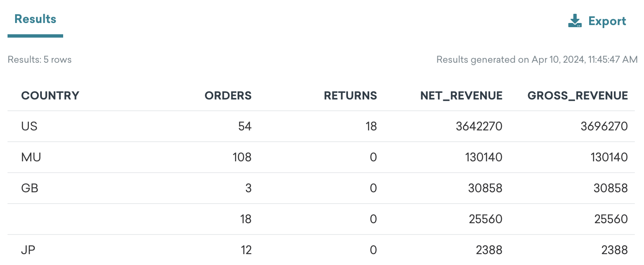Select the MU orders value 108
Viewport: 644px width, 265px height.
242,157
